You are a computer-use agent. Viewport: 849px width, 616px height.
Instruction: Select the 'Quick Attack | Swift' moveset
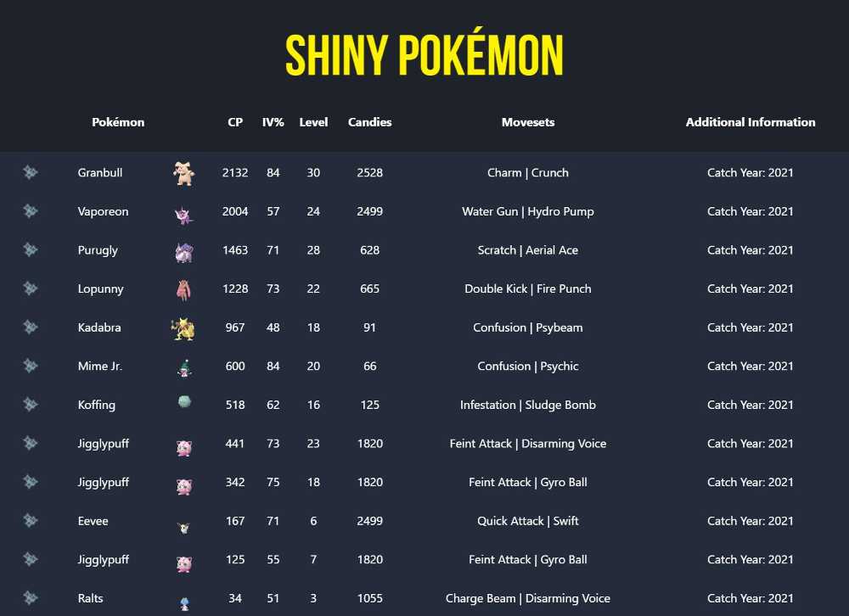tap(528, 521)
